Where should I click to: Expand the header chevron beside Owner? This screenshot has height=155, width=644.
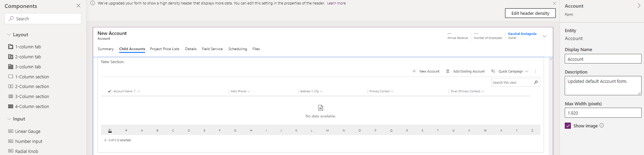[x=544, y=36]
